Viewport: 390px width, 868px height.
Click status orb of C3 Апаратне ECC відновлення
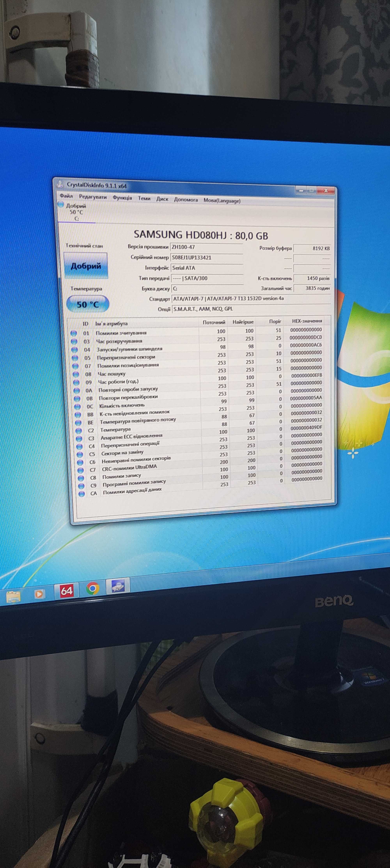point(79,438)
